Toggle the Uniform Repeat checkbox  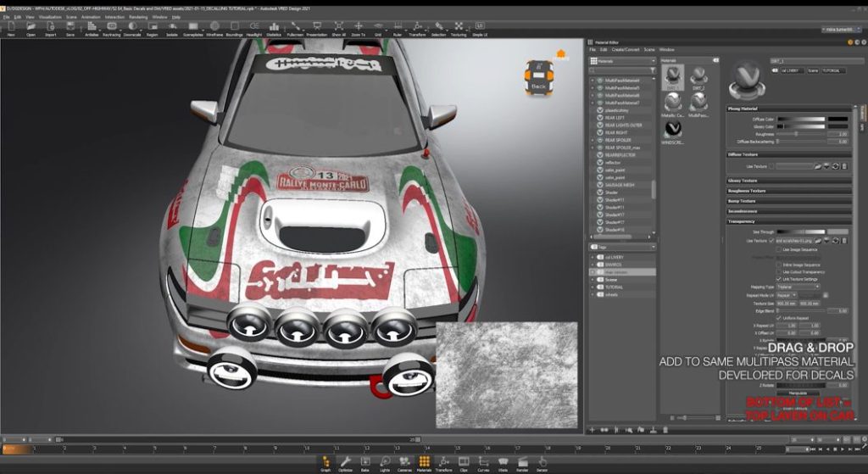pyautogui.click(x=779, y=318)
